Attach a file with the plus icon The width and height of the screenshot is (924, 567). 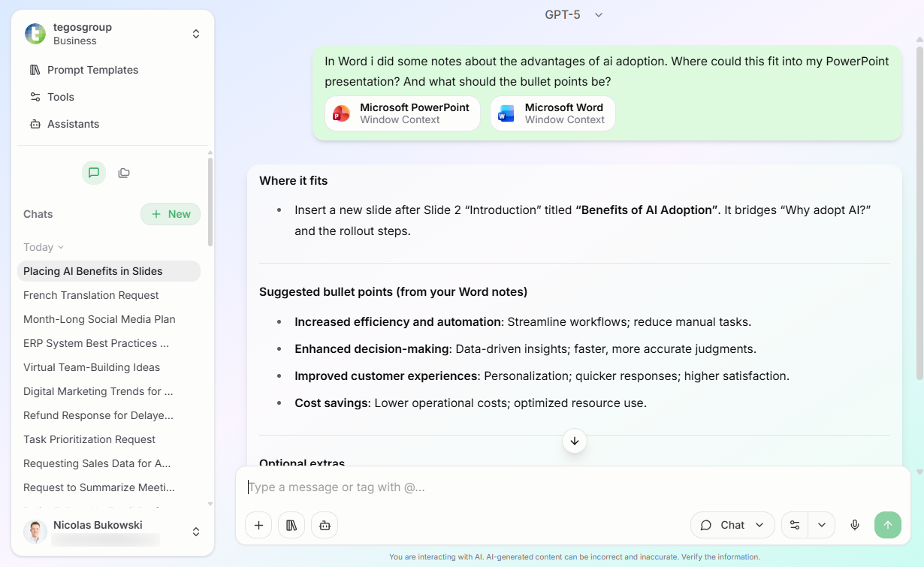(258, 525)
